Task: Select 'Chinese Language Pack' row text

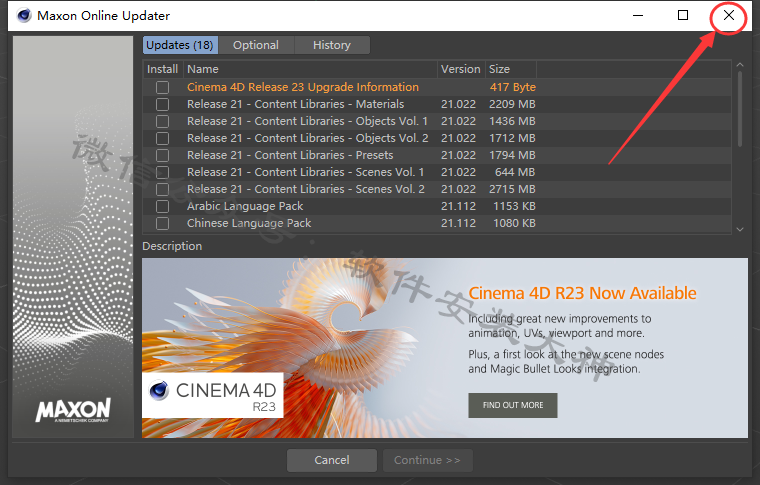Action: [249, 223]
